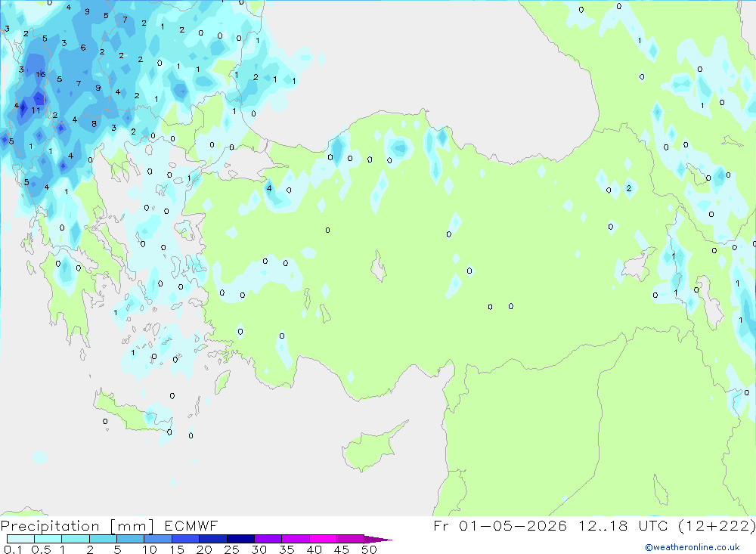Click the '6' precipitation value on the map
Viewport: 756px width, 554px height.
pyautogui.click(x=83, y=48)
